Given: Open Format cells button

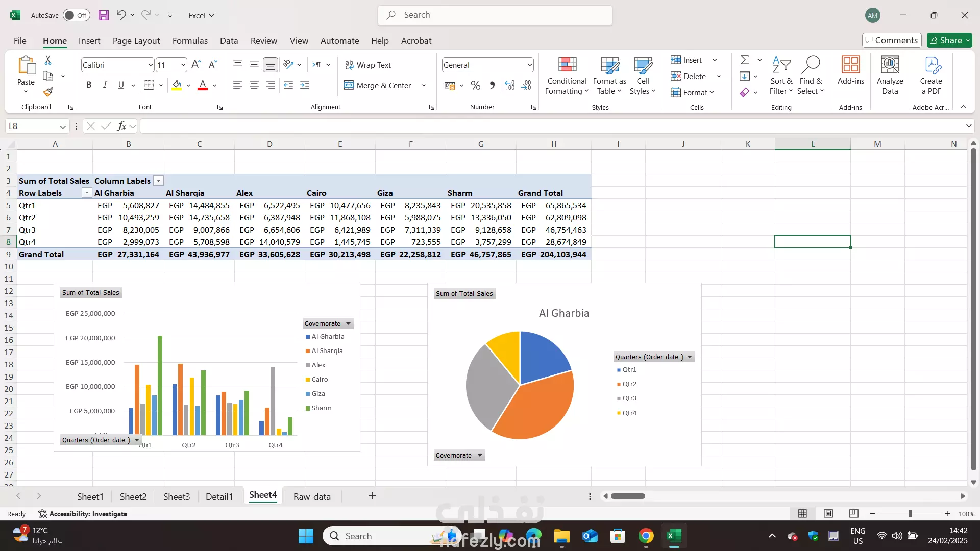Looking at the screenshot, I should click(692, 92).
